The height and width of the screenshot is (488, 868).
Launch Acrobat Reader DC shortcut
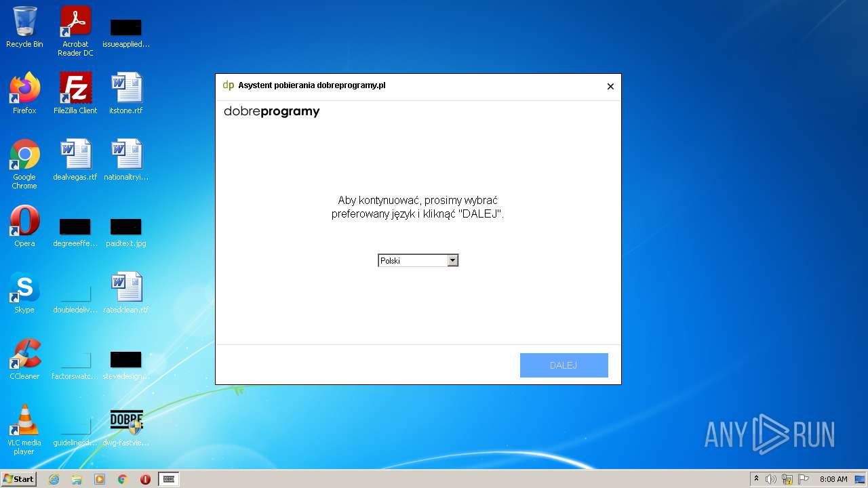[75, 31]
